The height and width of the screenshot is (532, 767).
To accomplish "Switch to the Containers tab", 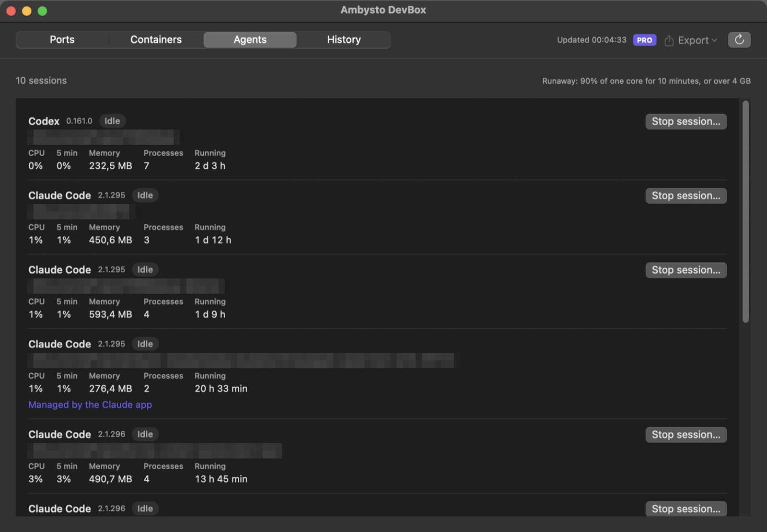I will click(x=156, y=40).
